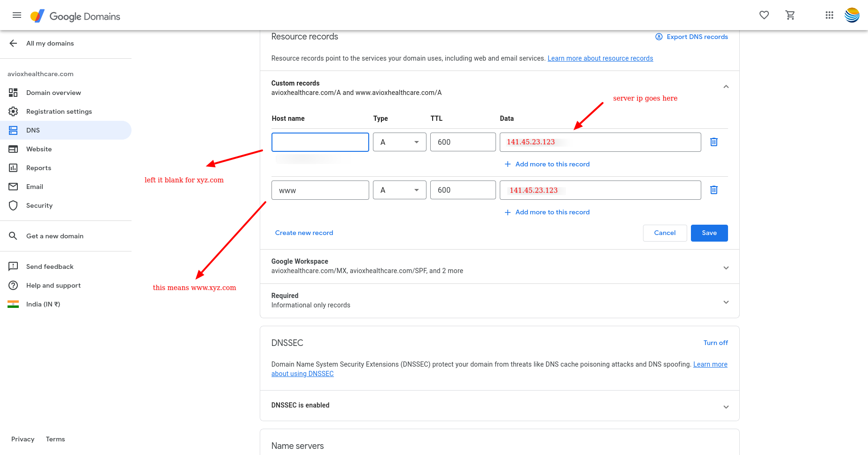This screenshot has width=868, height=455.
Task: Select DNS in the sidebar
Action: click(x=66, y=130)
